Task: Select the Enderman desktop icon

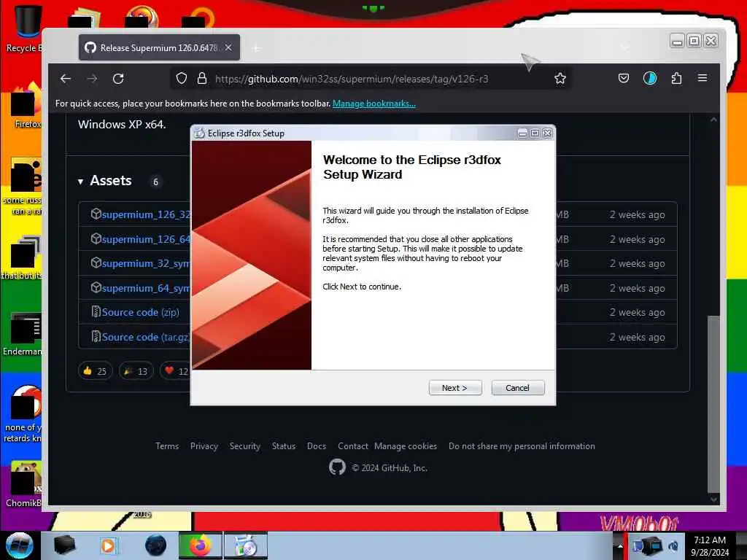Action: tap(24, 333)
